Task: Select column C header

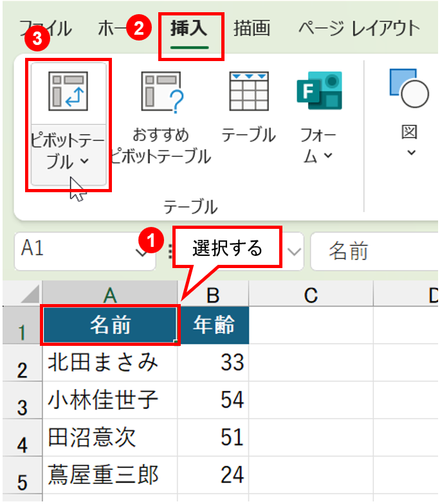Action: pyautogui.click(x=311, y=293)
